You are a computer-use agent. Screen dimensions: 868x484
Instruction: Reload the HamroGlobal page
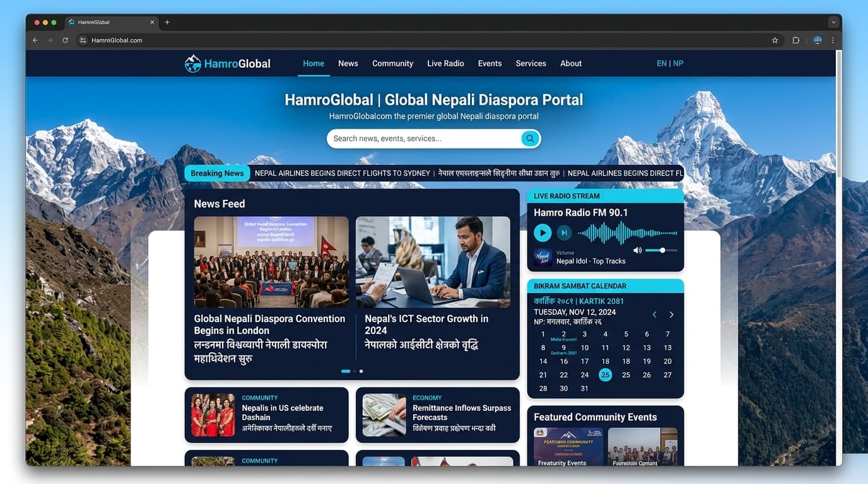point(65,40)
